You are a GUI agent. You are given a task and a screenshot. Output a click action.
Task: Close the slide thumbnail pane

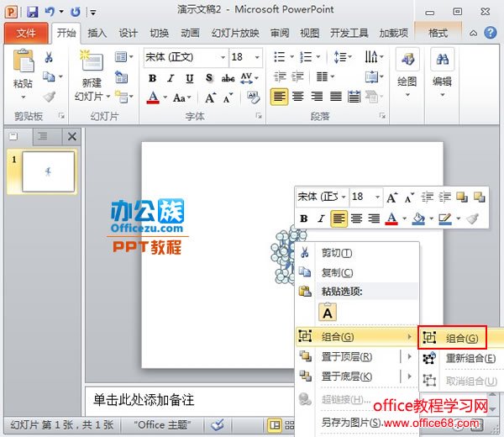[72, 137]
